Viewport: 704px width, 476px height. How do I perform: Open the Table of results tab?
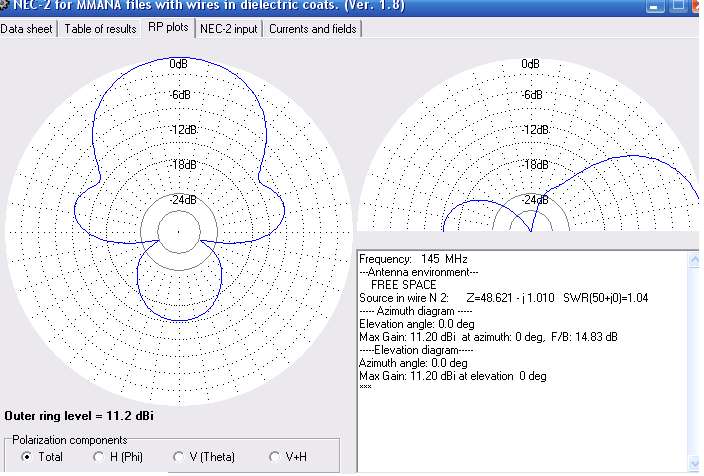coord(100,29)
